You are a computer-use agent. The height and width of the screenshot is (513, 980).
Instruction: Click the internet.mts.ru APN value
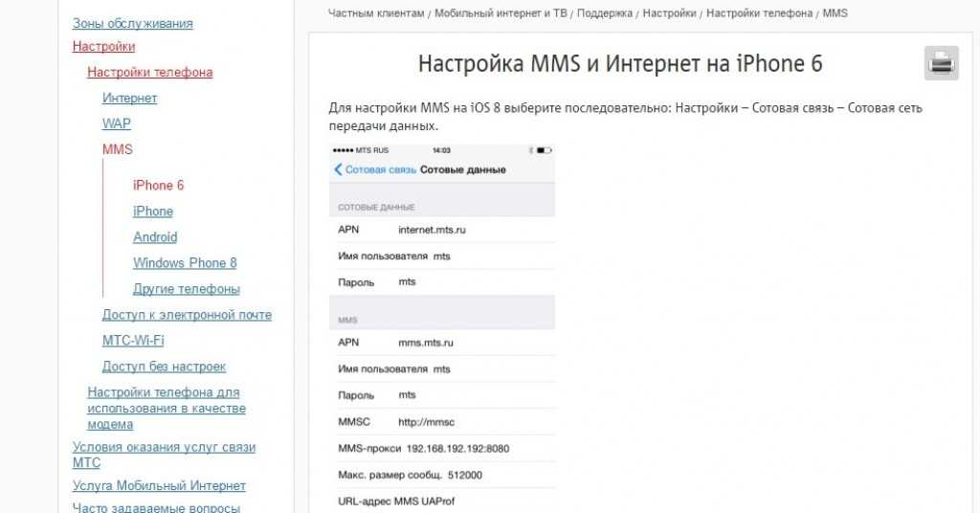pyautogui.click(x=432, y=230)
